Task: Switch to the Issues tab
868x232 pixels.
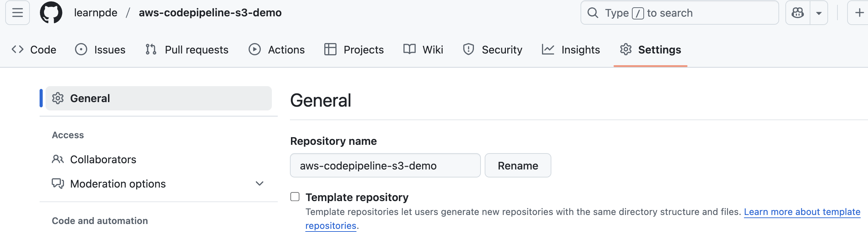Action: click(100, 50)
